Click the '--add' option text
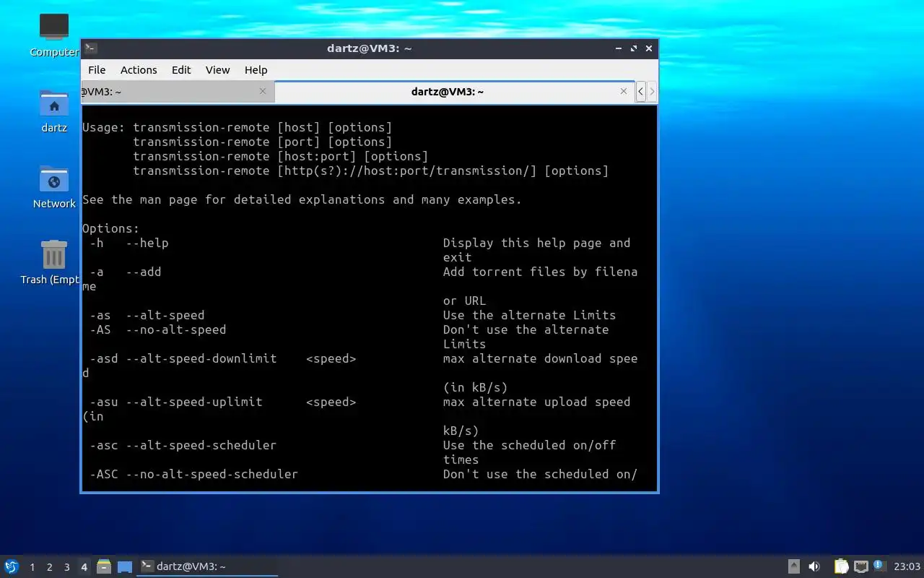The height and width of the screenshot is (578, 924). click(144, 272)
